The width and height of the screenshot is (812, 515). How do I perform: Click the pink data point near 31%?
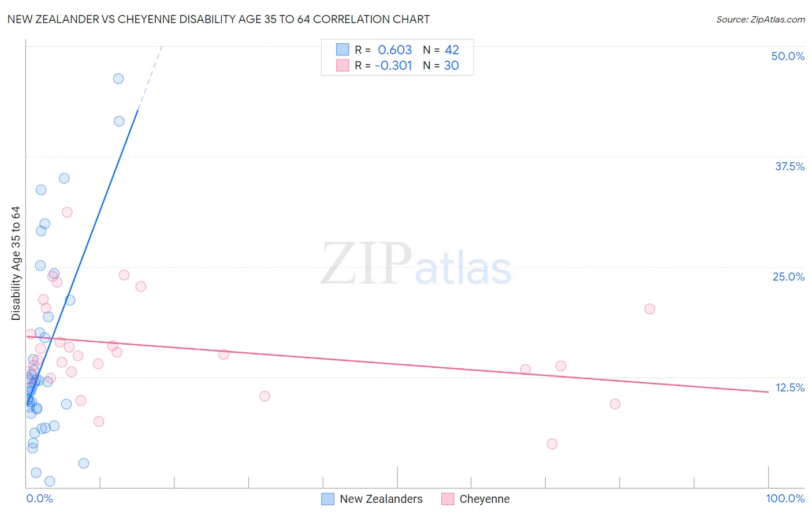67,212
